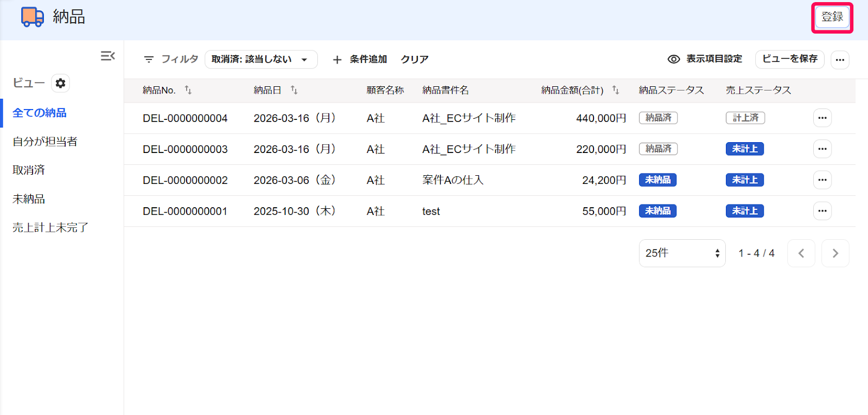Sort by 納品日 using its sort arrows
The height and width of the screenshot is (415, 868).
click(294, 90)
